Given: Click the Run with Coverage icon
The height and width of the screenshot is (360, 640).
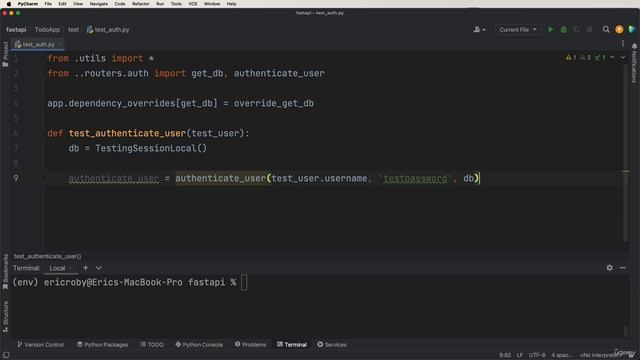Looking at the screenshot, I should tap(576, 29).
